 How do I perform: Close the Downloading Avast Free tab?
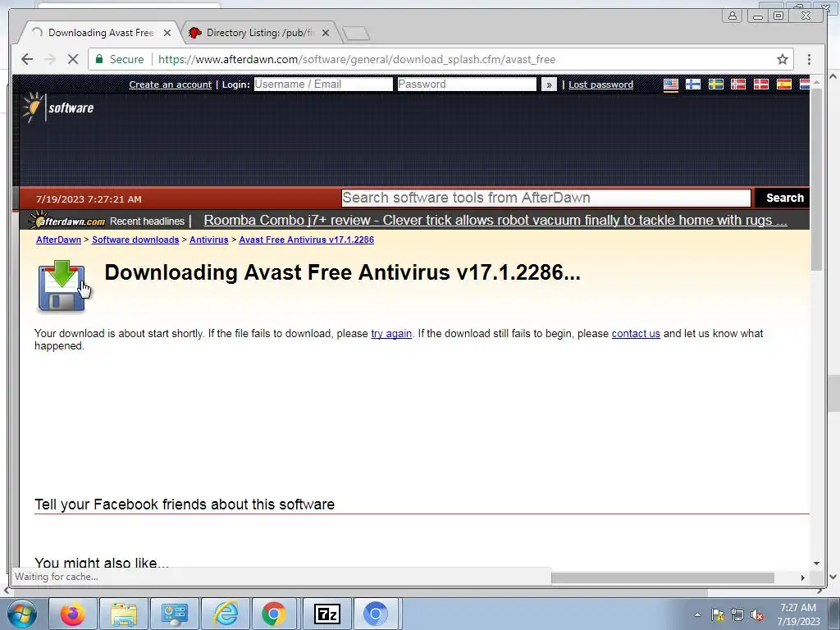(167, 33)
